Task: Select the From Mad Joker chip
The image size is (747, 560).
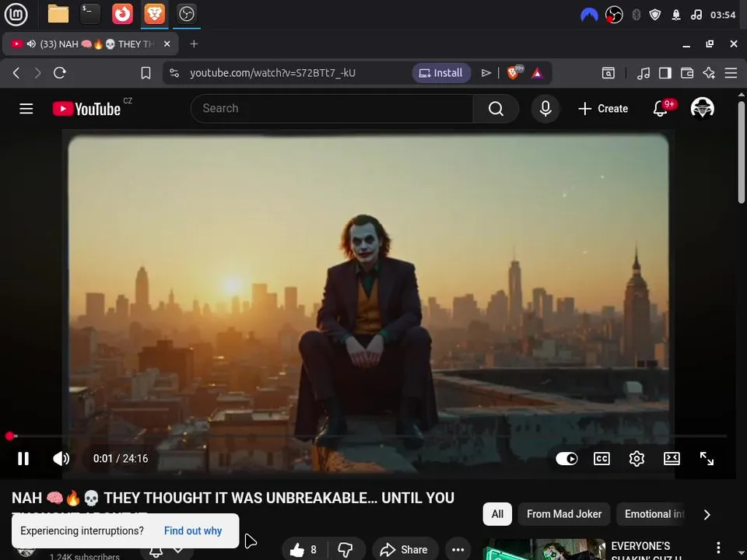Action: pyautogui.click(x=564, y=514)
